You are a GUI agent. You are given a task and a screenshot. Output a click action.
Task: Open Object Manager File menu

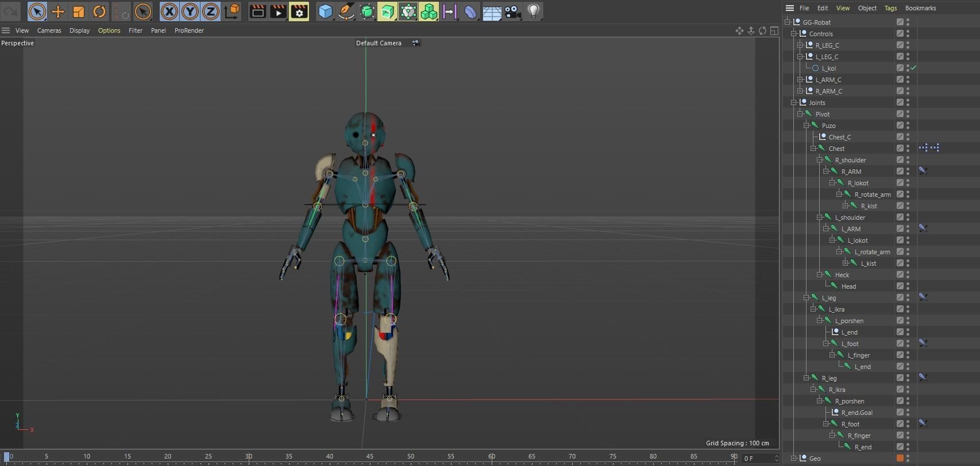click(x=804, y=8)
